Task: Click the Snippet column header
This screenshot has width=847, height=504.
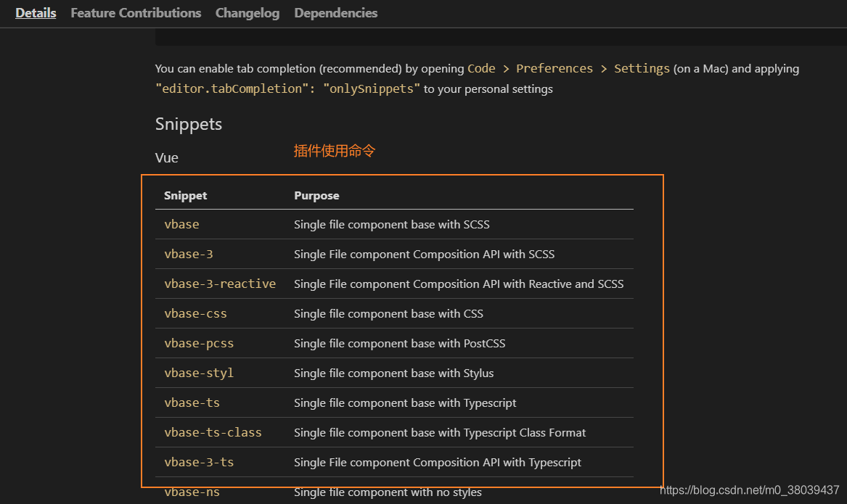Action: pyautogui.click(x=185, y=196)
